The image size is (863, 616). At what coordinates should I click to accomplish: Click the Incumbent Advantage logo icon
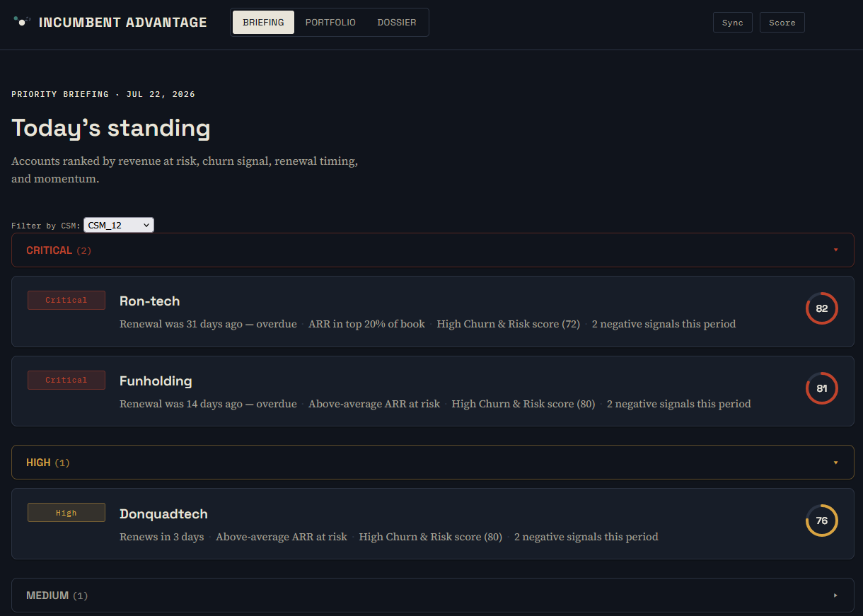tap(22, 22)
